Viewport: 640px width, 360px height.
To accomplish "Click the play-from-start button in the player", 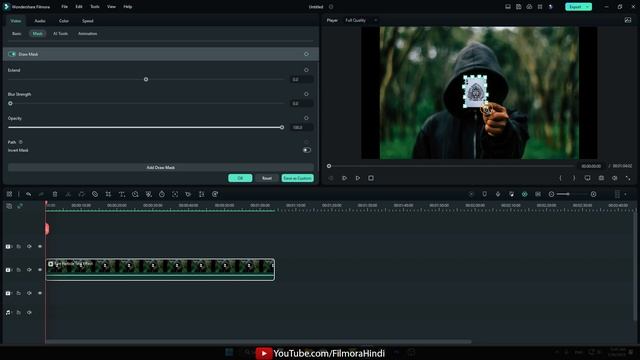I will tap(344, 178).
